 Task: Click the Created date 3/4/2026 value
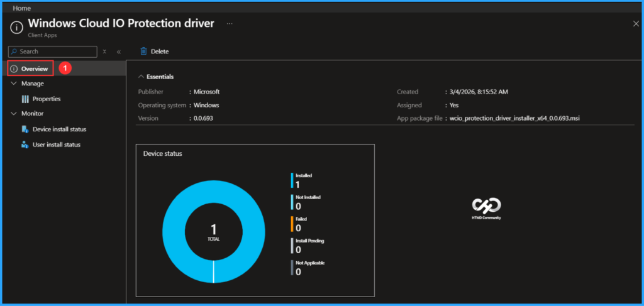point(479,92)
